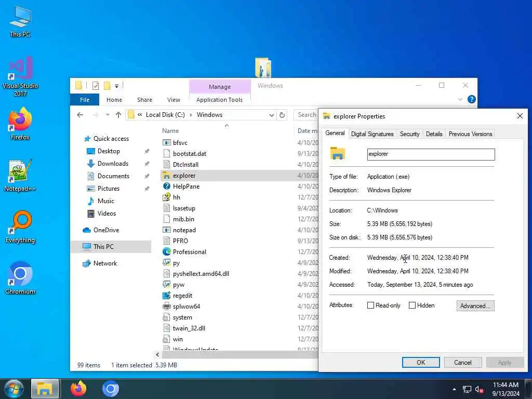The height and width of the screenshot is (399, 532).
Task: Select Network in navigation pane
Action: [x=105, y=263]
